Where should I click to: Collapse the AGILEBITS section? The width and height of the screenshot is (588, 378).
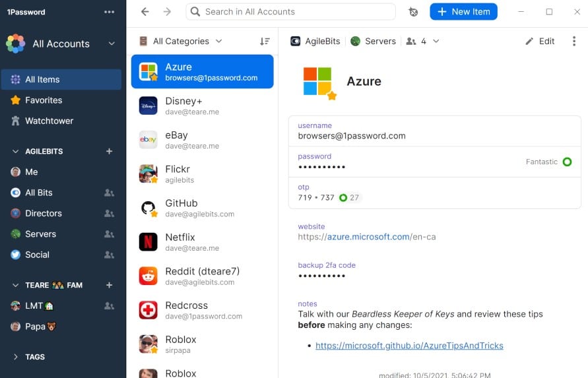coord(15,151)
